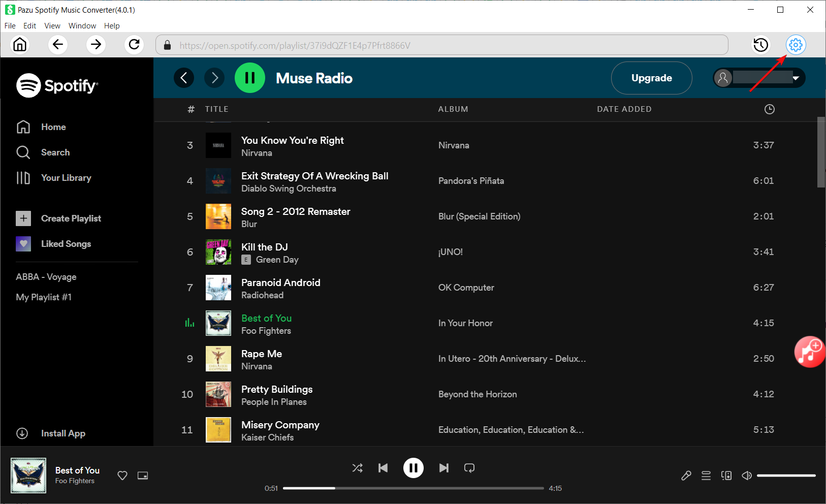
Task: Open the Edit menu
Action: point(30,26)
